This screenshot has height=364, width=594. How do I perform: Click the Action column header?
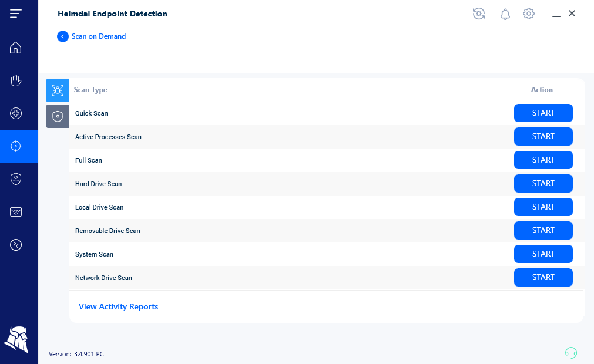[542, 90]
